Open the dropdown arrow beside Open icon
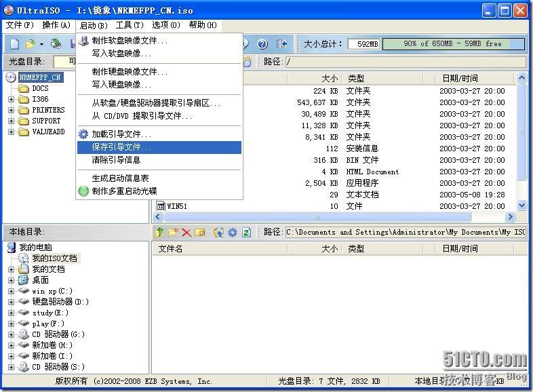The image size is (533, 392). (41, 44)
